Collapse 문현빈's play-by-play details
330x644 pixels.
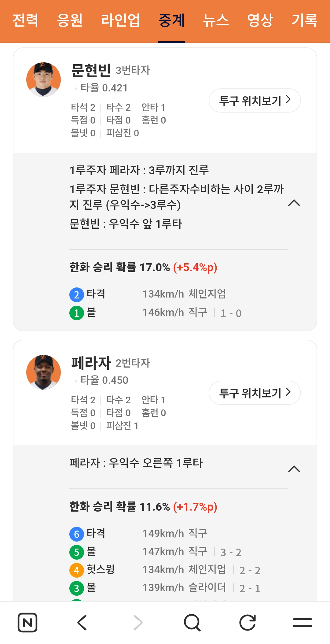(x=294, y=203)
